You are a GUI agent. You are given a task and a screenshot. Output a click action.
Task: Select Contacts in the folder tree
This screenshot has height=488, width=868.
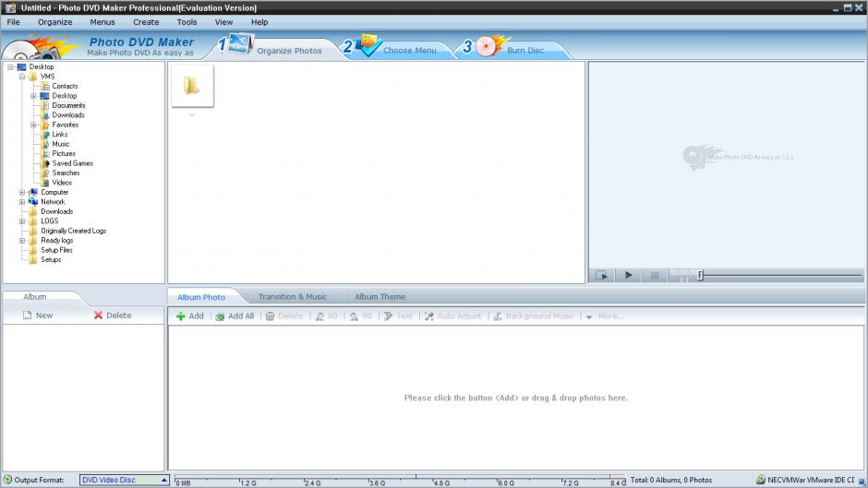65,87
